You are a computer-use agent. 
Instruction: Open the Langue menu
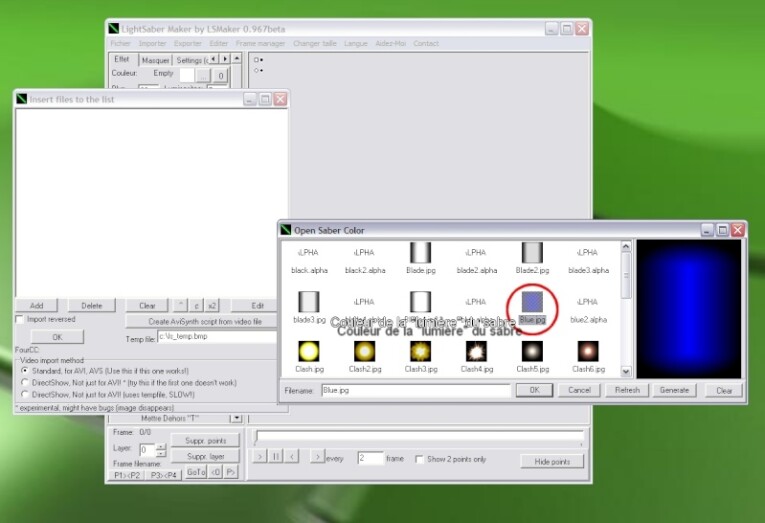[356, 43]
